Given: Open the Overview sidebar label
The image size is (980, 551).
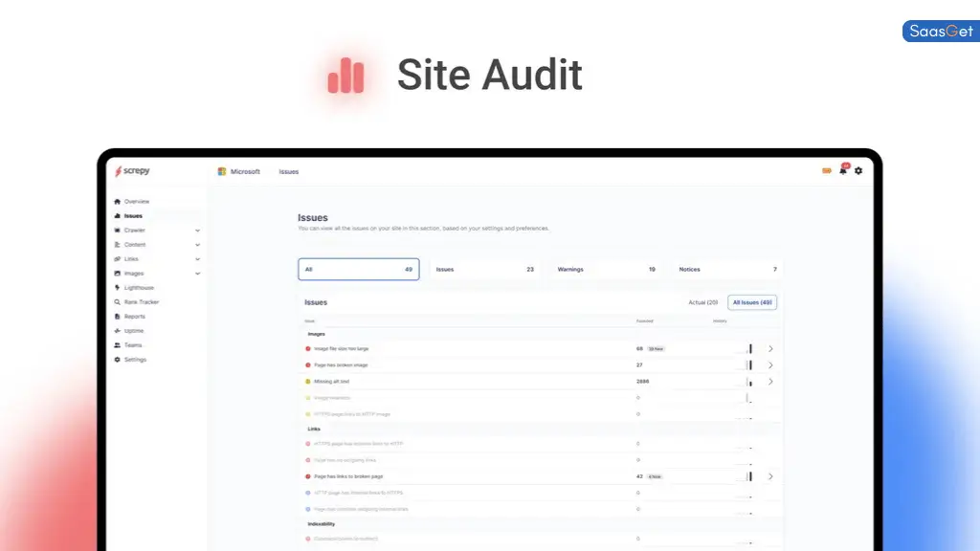Looking at the screenshot, I should point(136,201).
